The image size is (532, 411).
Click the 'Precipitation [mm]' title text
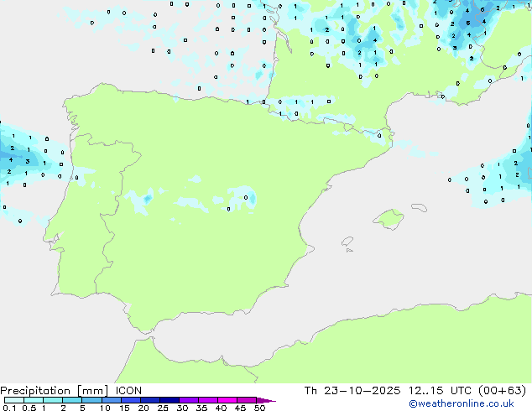point(55,391)
